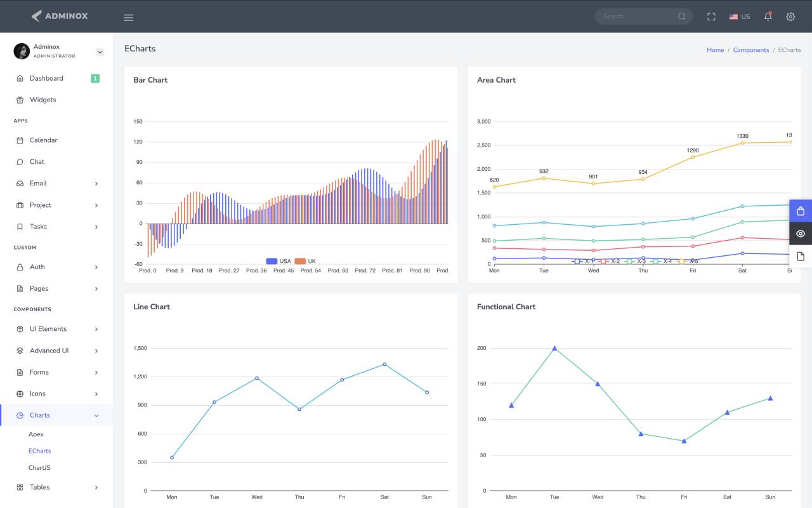Image resolution: width=812 pixels, height=508 pixels.
Task: Open the Chat menu link
Action: tap(56, 162)
